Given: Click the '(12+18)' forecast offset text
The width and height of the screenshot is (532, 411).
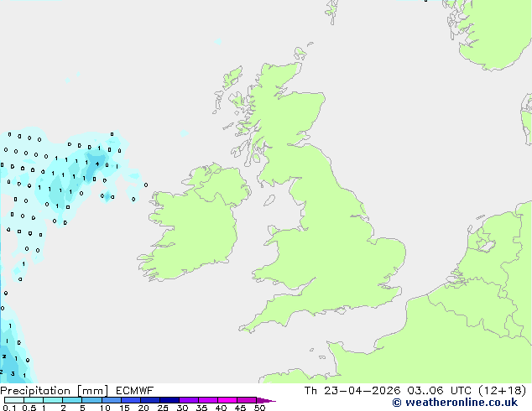Looking at the screenshot, I should 503,391.
